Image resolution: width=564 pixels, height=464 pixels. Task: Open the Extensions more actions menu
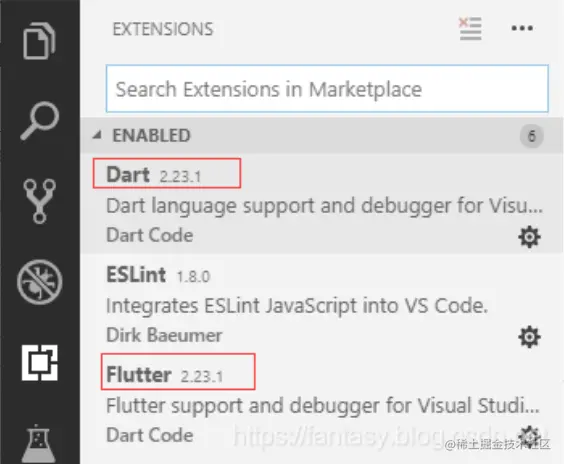click(x=522, y=28)
